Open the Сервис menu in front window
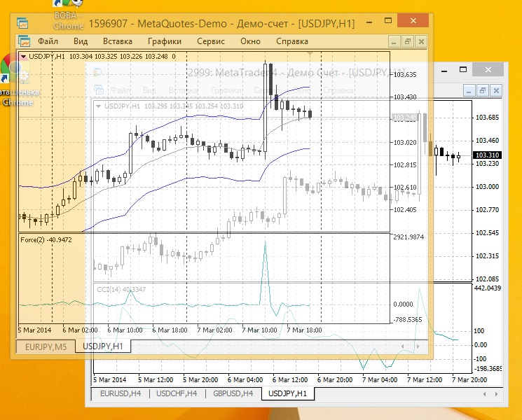 coord(211,41)
